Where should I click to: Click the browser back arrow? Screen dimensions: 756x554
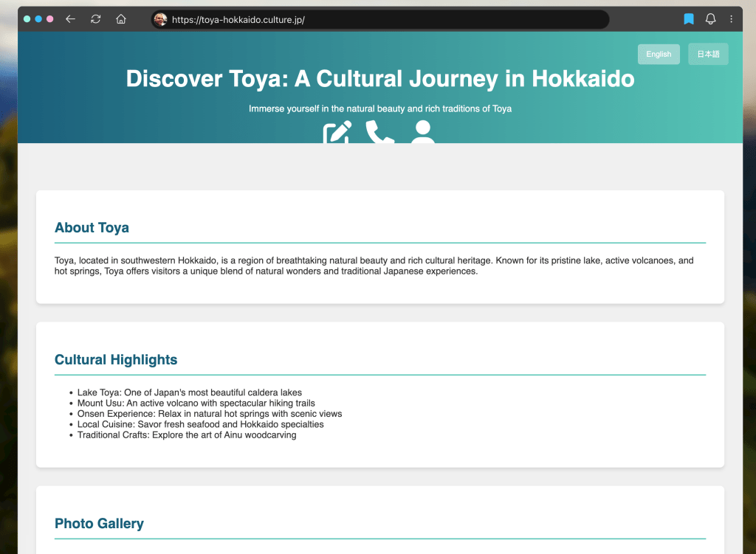[70, 19]
